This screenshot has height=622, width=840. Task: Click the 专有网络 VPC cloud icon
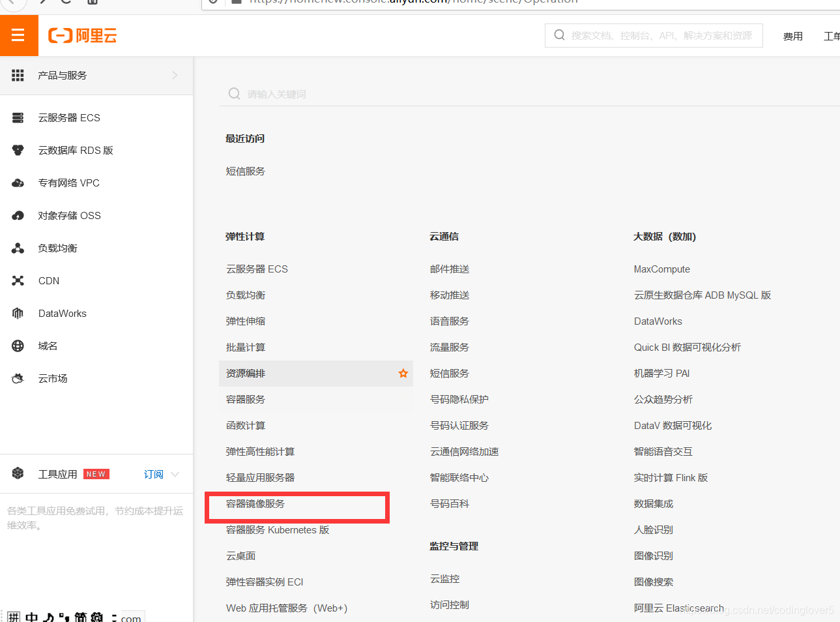click(x=18, y=183)
